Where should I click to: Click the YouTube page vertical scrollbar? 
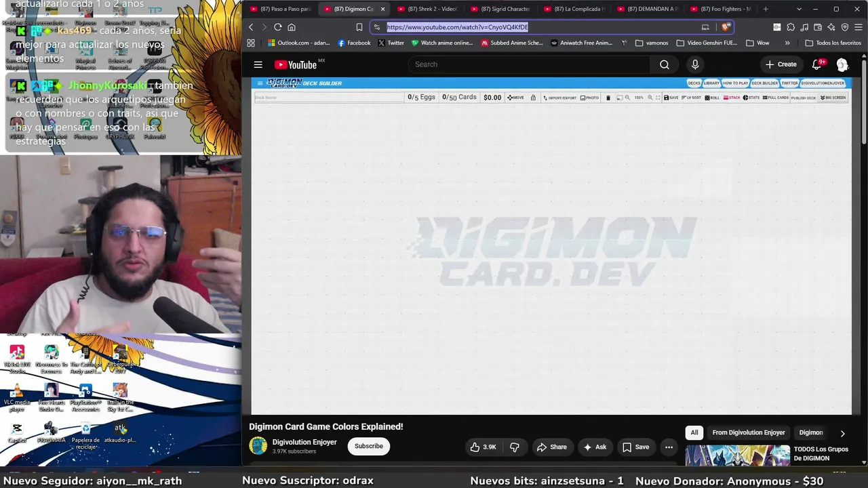point(864,102)
